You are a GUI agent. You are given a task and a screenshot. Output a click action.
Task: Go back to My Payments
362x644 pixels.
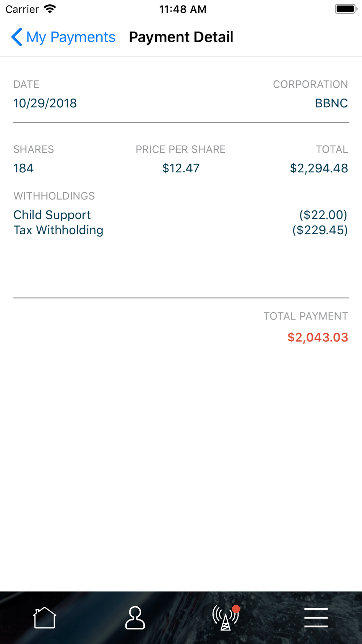coord(63,37)
